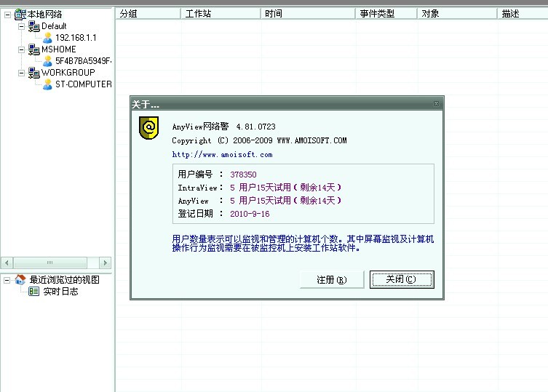This screenshot has height=392, width=548.
Task: Select the ST-COMPUTER workstation label
Action: coord(84,84)
